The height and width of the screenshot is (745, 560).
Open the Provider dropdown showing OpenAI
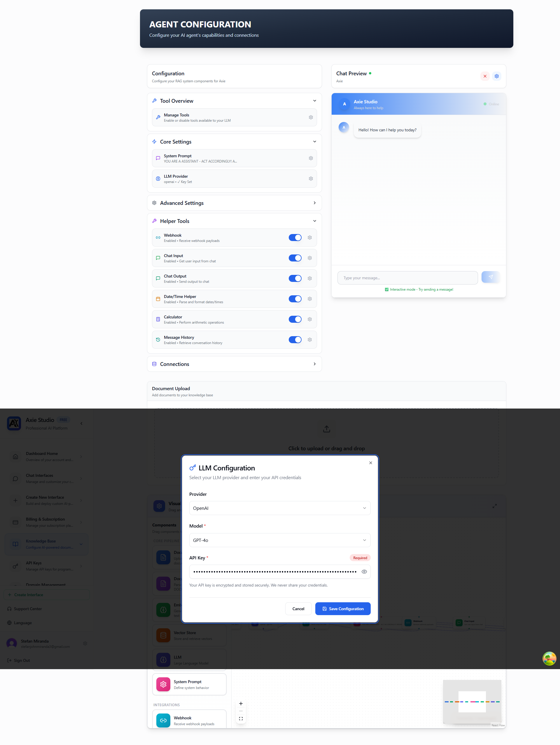[279, 508]
